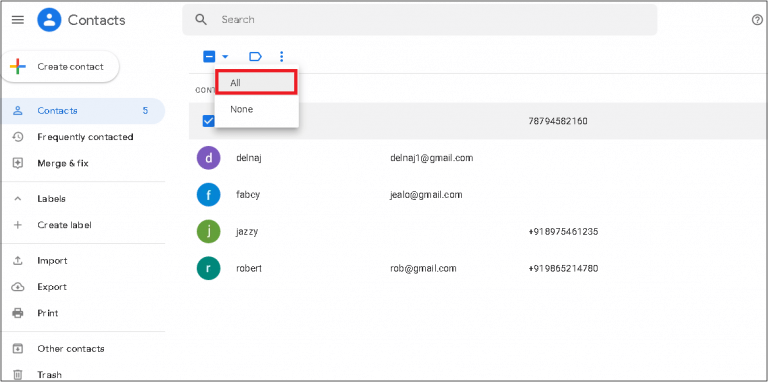Click phone number 78794582160
This screenshot has height=382, width=768.
558,121
